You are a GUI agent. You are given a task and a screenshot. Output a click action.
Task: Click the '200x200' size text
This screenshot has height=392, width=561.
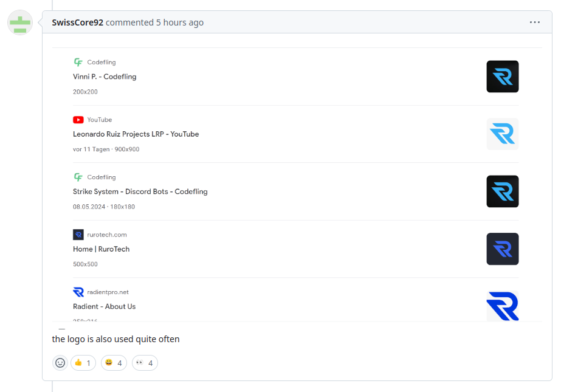[85, 92]
